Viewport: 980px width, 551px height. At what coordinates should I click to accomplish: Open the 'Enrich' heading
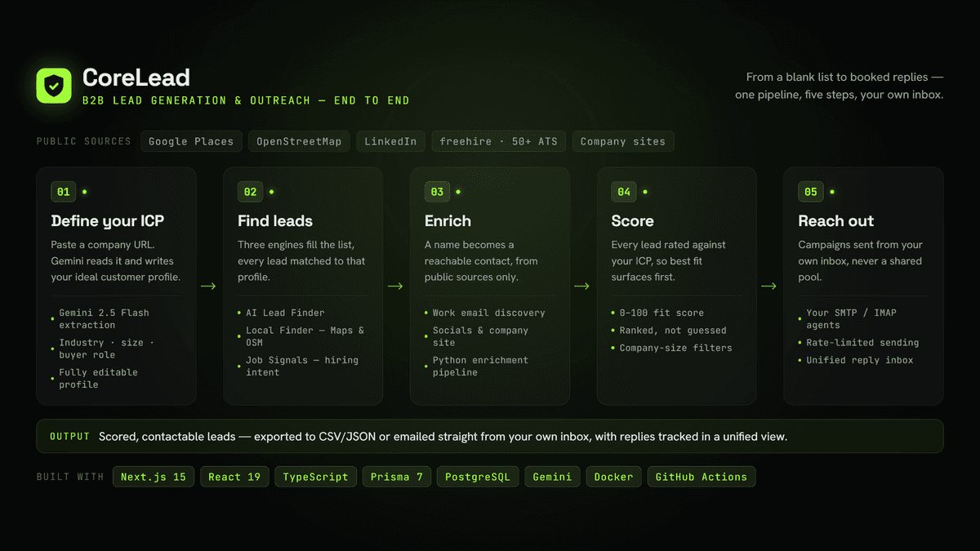coord(448,221)
